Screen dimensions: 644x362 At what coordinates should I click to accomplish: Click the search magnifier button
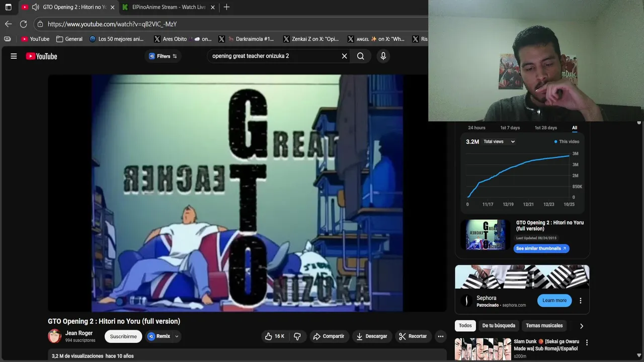(361, 56)
